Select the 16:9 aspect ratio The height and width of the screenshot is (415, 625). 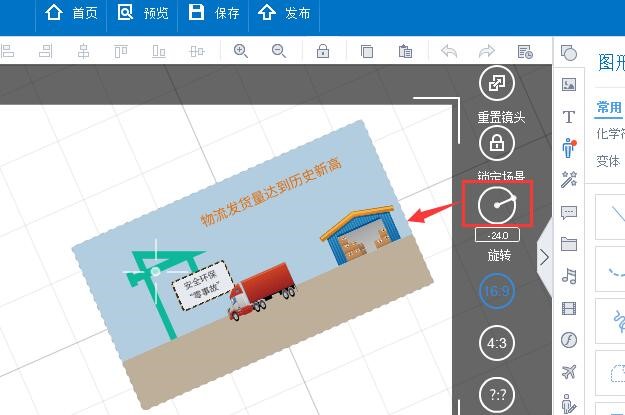pos(497,292)
